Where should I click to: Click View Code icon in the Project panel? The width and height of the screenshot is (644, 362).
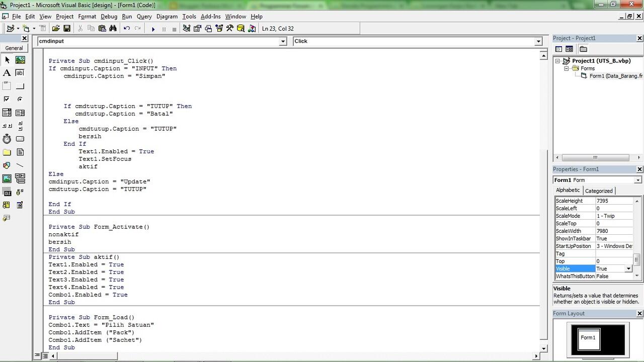click(558, 49)
